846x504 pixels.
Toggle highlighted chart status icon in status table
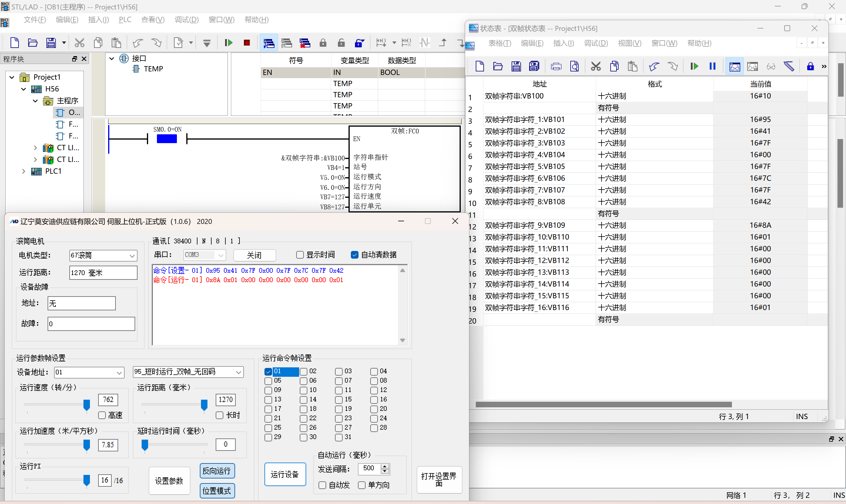pos(735,66)
